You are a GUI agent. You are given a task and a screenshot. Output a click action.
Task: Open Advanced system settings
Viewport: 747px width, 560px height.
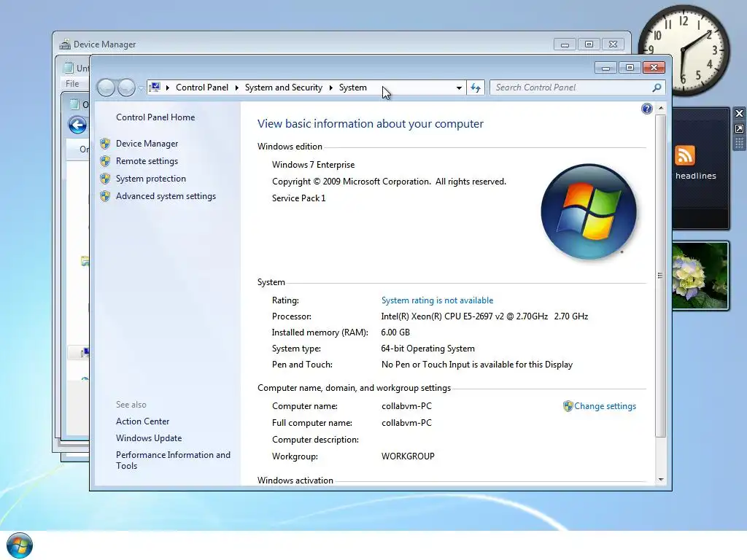166,196
